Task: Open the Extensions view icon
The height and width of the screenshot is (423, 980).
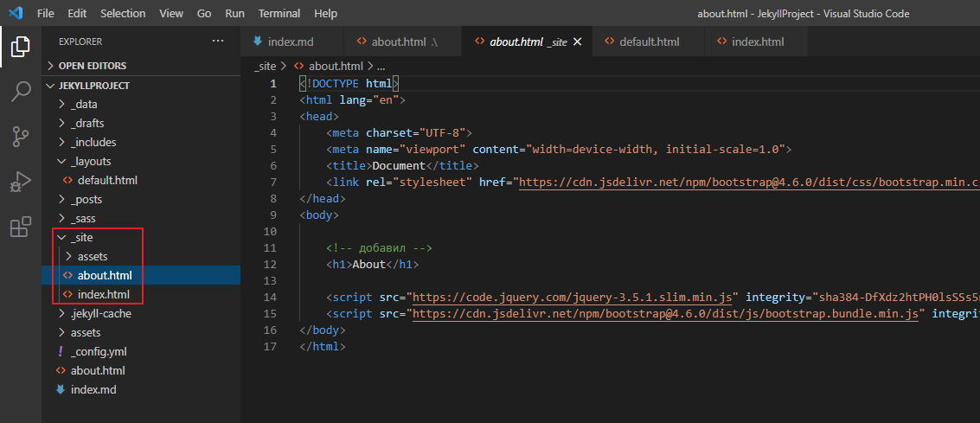Action: pyautogui.click(x=20, y=227)
